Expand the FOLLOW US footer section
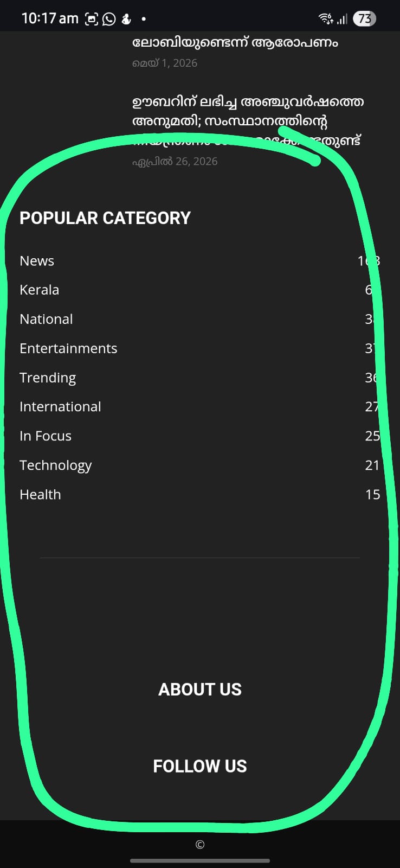The image size is (400, 868). [x=200, y=766]
